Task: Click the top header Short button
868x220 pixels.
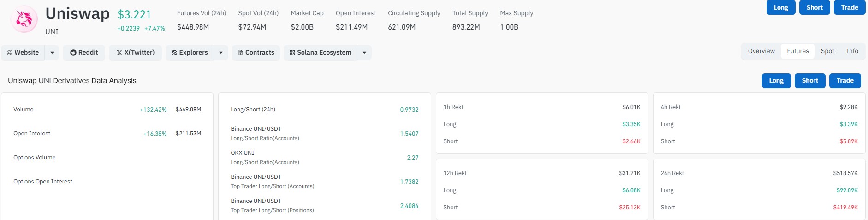Action: pos(814,7)
